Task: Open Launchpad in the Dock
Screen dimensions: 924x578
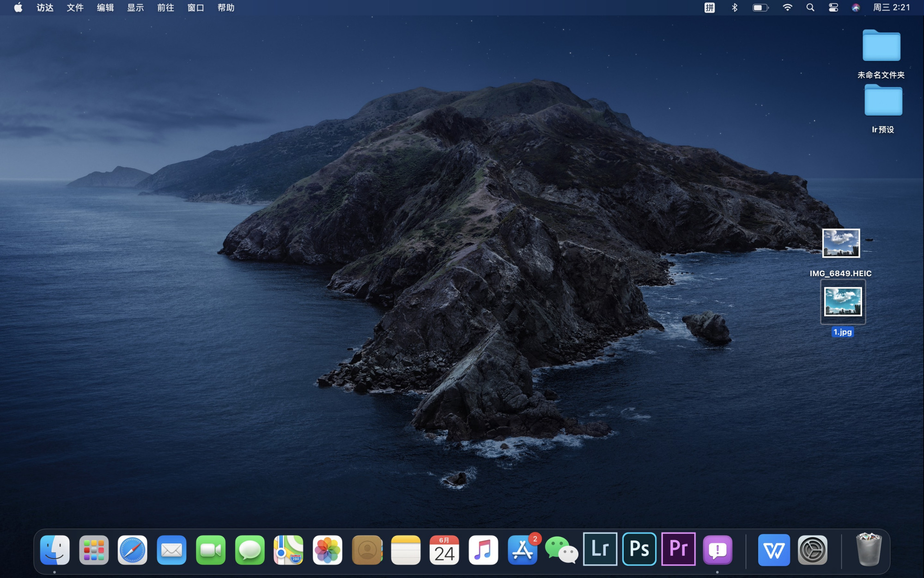Action: click(94, 550)
